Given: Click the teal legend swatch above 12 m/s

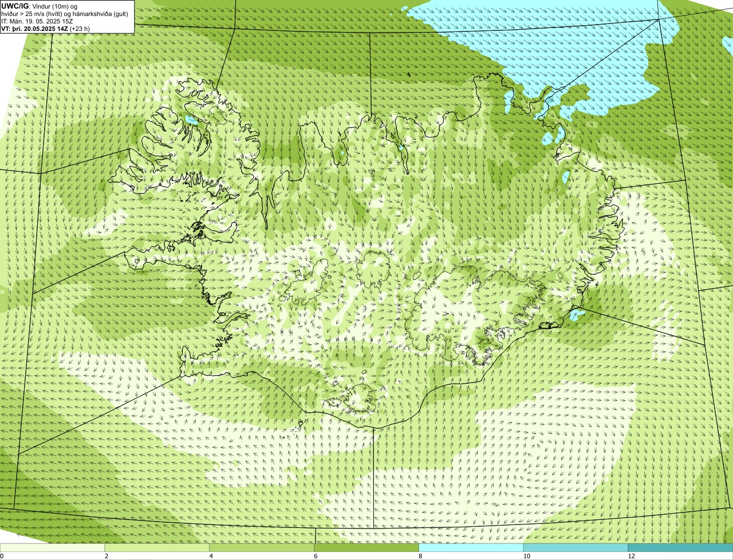Looking at the screenshot, I should point(680,548).
